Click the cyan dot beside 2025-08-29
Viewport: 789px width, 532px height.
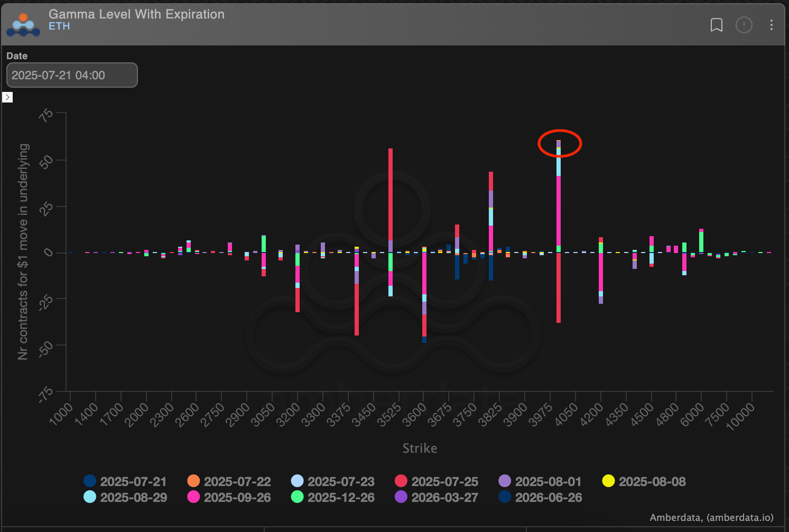90,497
